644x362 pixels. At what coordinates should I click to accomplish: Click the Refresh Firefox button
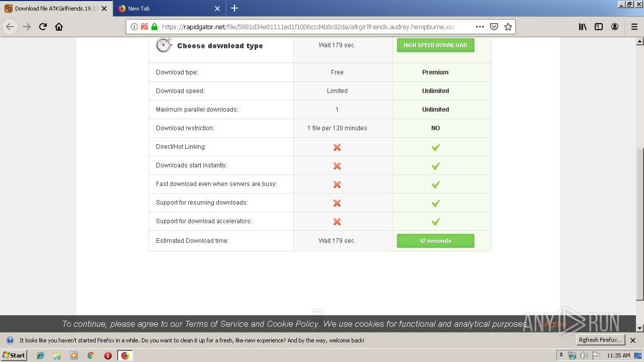(601, 340)
